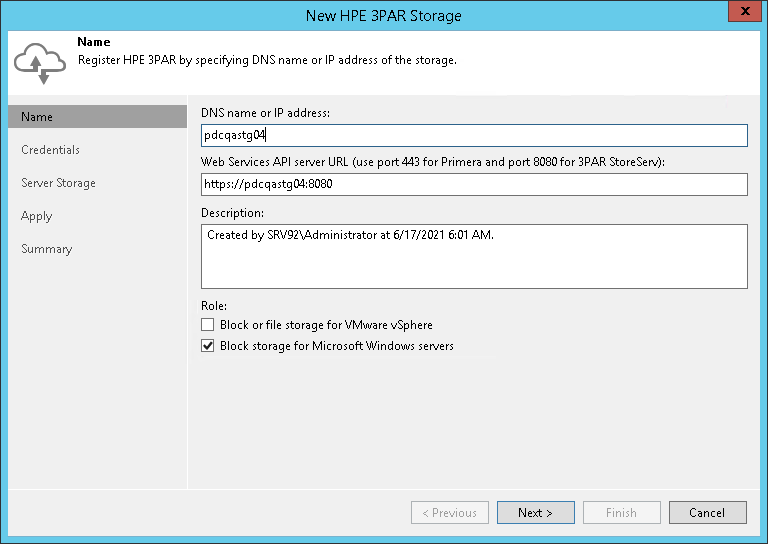Click the disabled Previous button

click(x=450, y=513)
